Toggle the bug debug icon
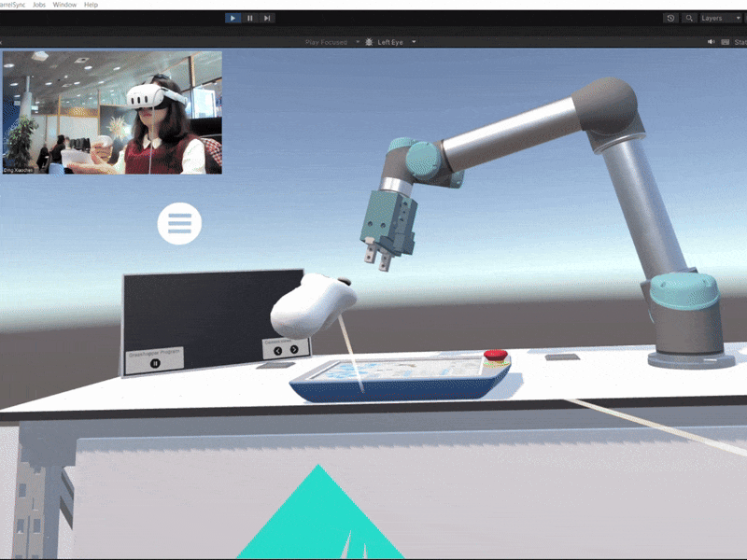This screenshot has height=560, width=747. point(369,42)
